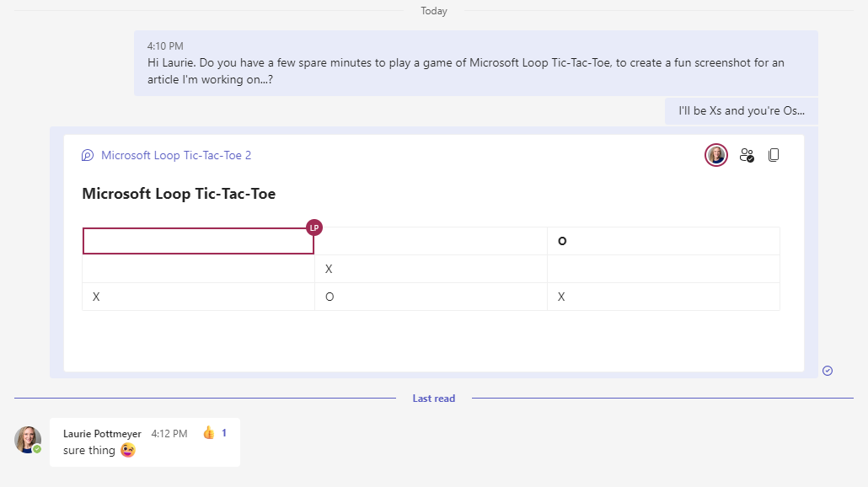This screenshot has width=868, height=487.
Task: Select the bottom-right cell containing X
Action: tap(663, 297)
